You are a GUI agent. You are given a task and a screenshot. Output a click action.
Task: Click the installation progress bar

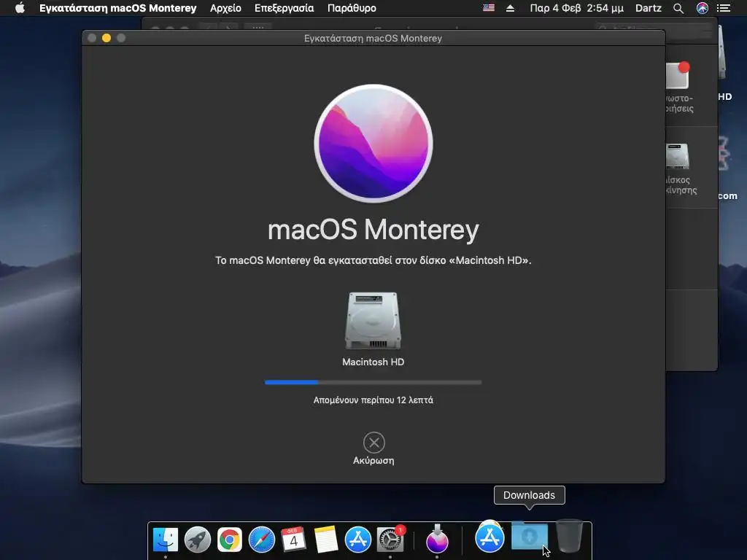[x=373, y=382]
